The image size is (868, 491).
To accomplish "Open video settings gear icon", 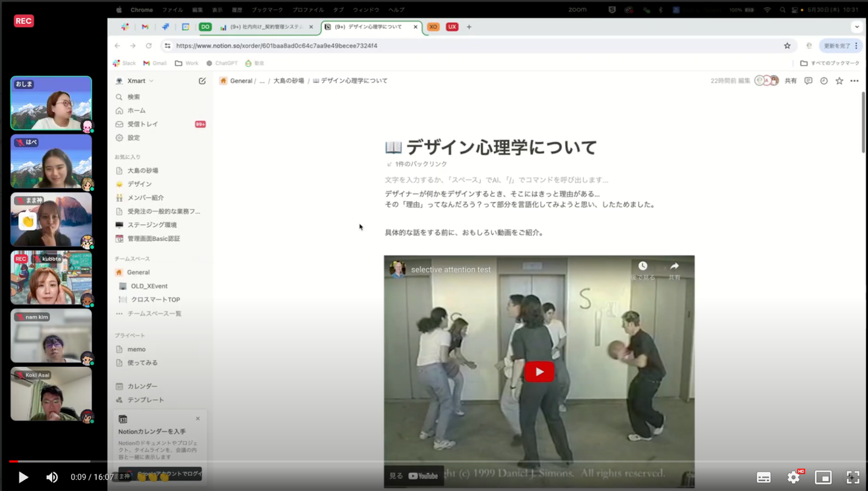I will tap(793, 477).
